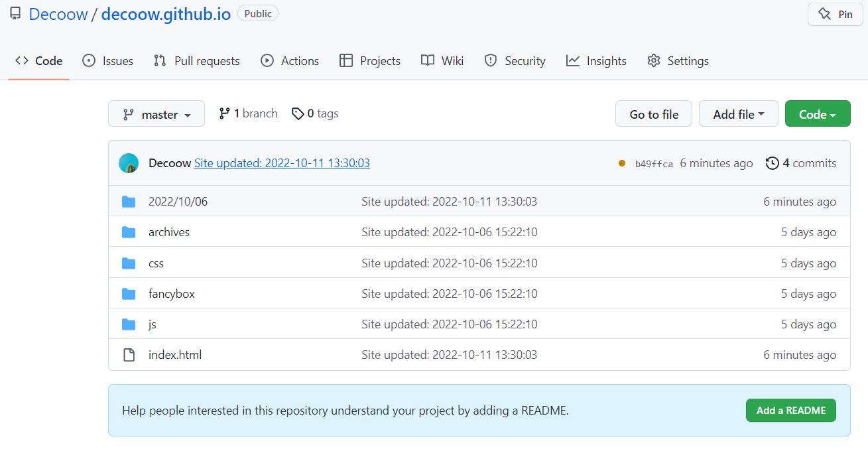Click the history clock icon
The height and width of the screenshot is (467, 868).
pos(772,163)
